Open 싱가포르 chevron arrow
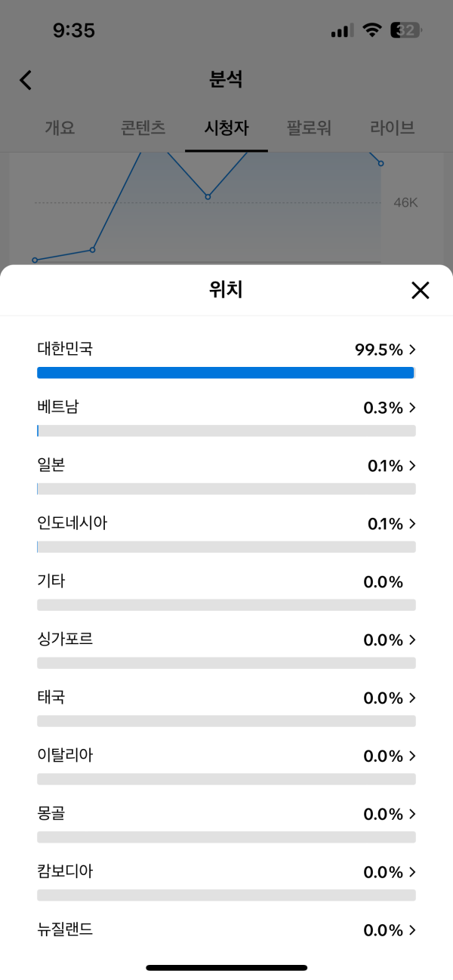This screenshot has width=453, height=980. (x=412, y=640)
